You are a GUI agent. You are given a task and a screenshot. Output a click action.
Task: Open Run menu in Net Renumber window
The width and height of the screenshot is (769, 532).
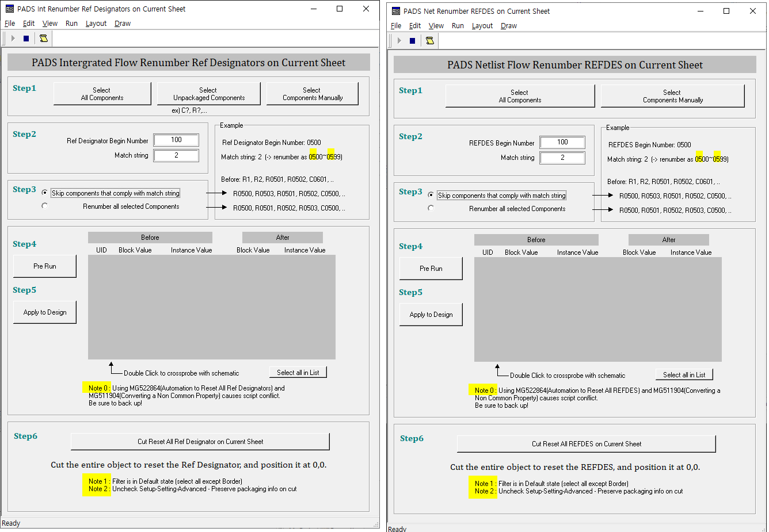coord(458,26)
